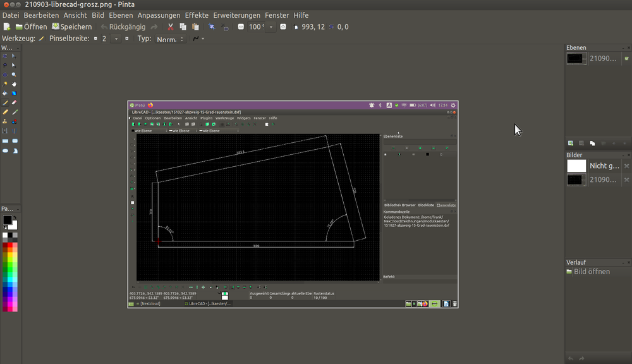
Task: Create a new image with the blank page icon
Action: [6, 27]
